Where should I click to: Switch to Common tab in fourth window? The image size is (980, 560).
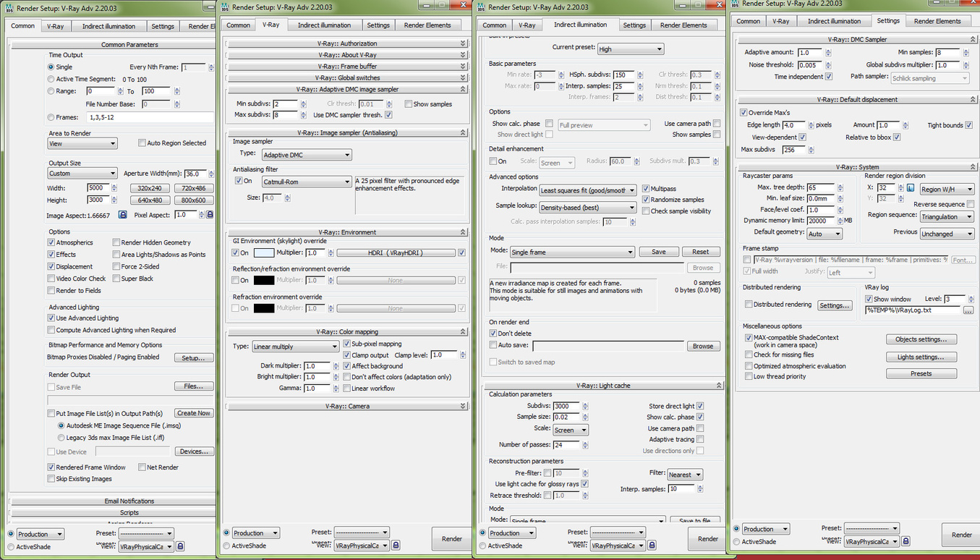748,21
